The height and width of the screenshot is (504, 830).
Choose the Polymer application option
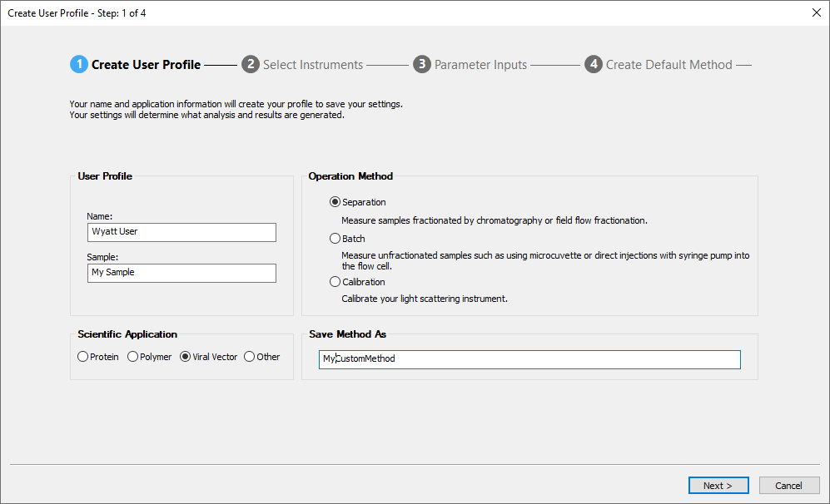(133, 357)
